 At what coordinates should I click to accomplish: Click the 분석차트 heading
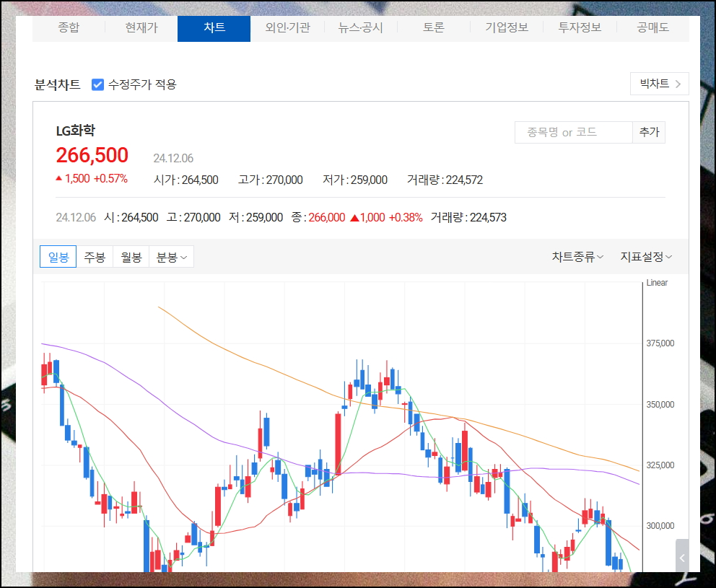[58, 84]
